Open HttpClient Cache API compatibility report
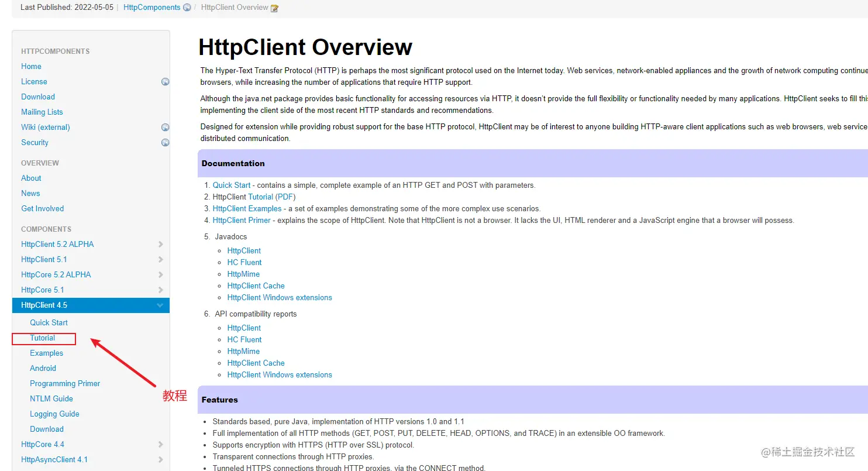868x471 pixels. [256, 363]
